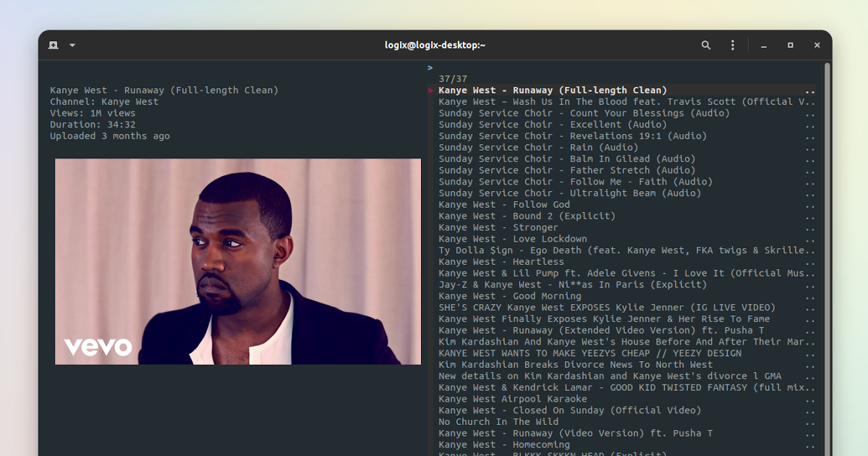868x456 pixels.
Task: Open a new terminal tab
Action: coord(54,45)
